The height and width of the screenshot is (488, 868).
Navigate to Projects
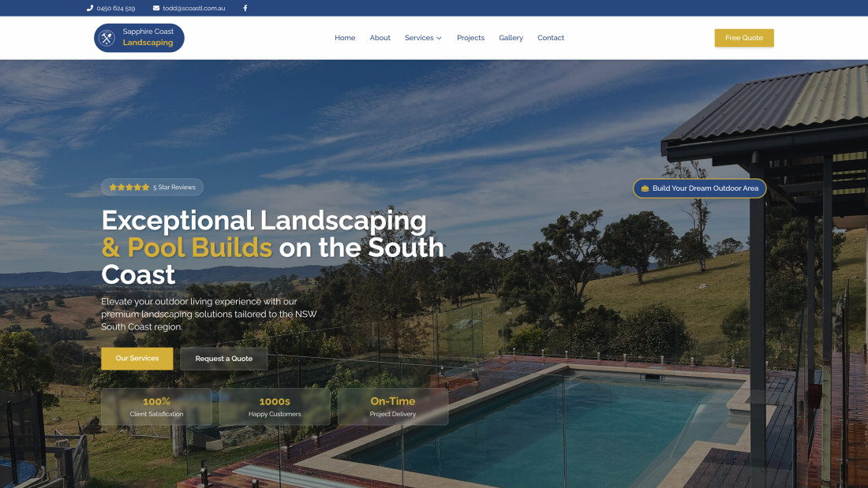click(x=470, y=38)
